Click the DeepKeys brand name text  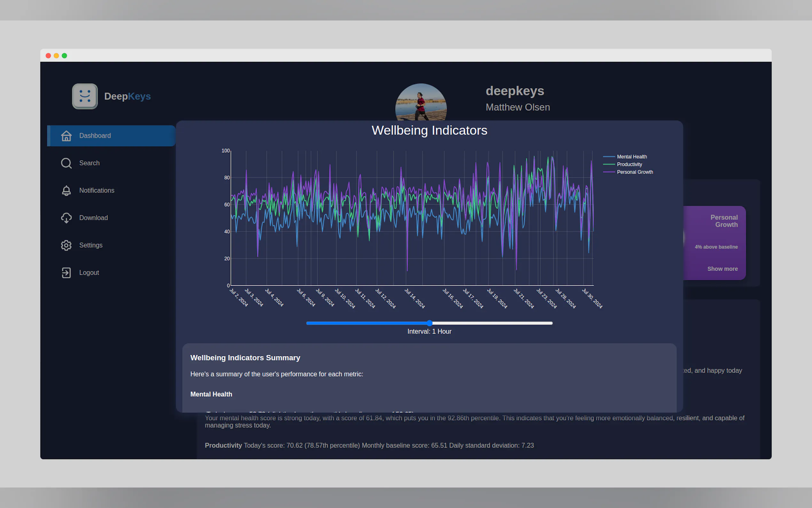click(127, 96)
